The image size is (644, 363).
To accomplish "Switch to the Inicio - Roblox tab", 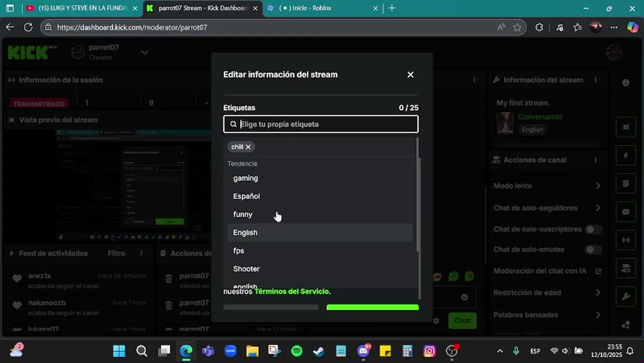I will [x=323, y=8].
